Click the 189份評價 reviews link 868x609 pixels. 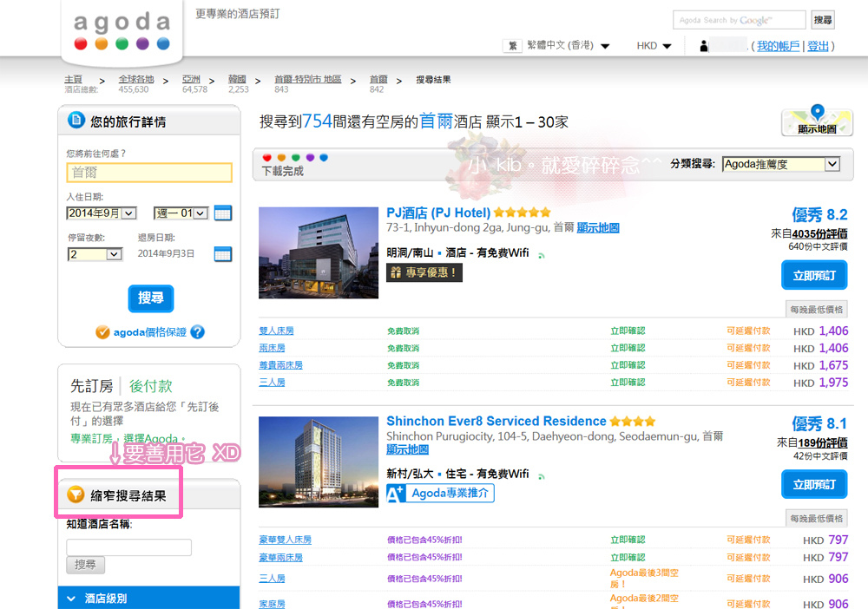pyautogui.click(x=822, y=442)
